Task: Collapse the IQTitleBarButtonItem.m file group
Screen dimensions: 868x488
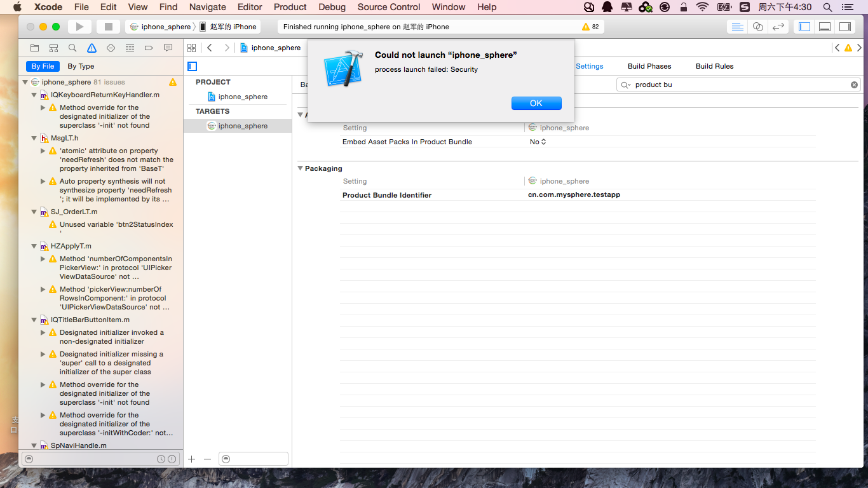Action: tap(34, 320)
